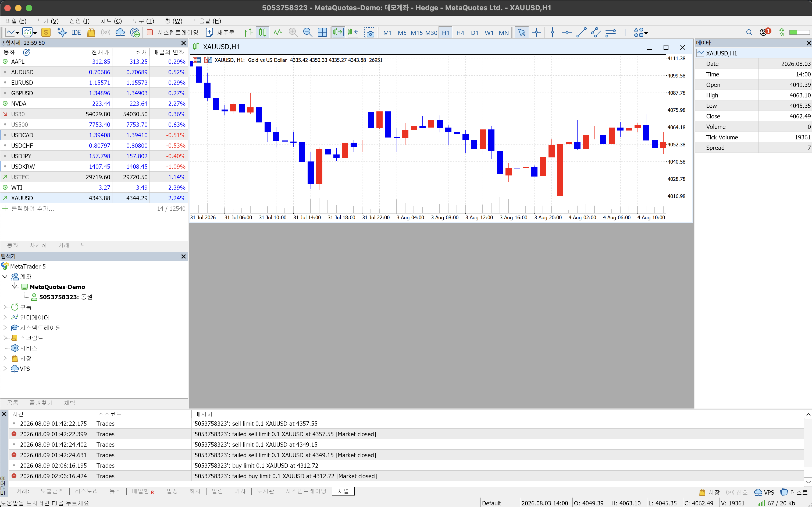The height and width of the screenshot is (507, 812).
Task: Click the 시장 status bar button
Action: click(x=710, y=492)
